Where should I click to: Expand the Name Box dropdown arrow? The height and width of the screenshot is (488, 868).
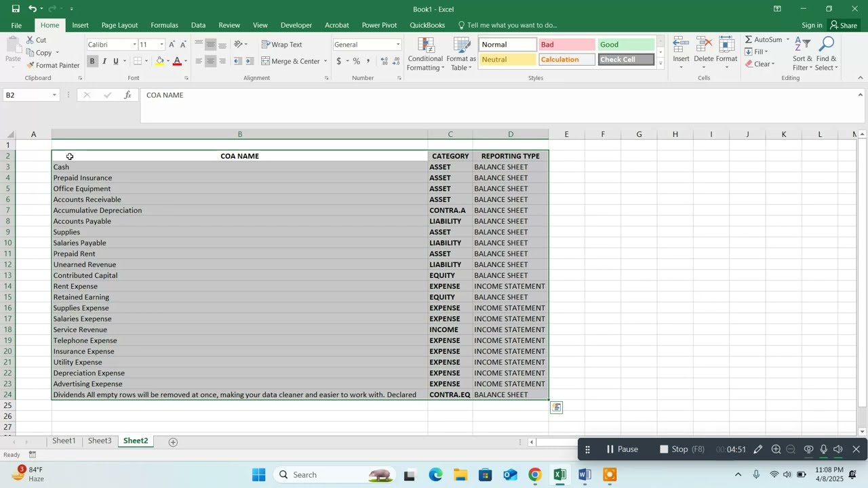pyautogui.click(x=54, y=96)
